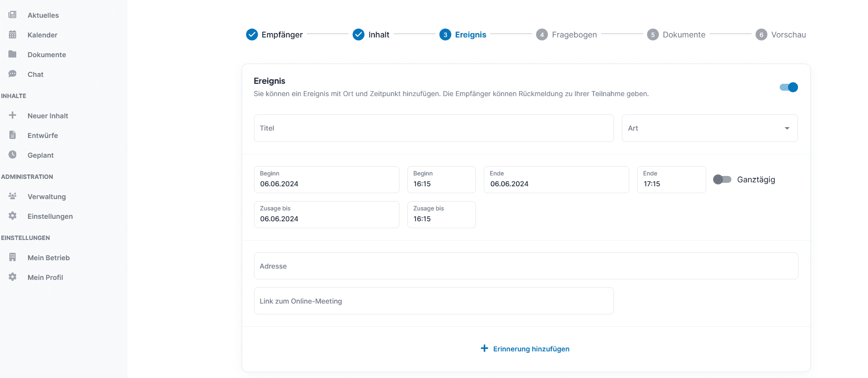Enable the Ganztägig toggle
The height and width of the screenshot is (378, 868).
point(723,179)
